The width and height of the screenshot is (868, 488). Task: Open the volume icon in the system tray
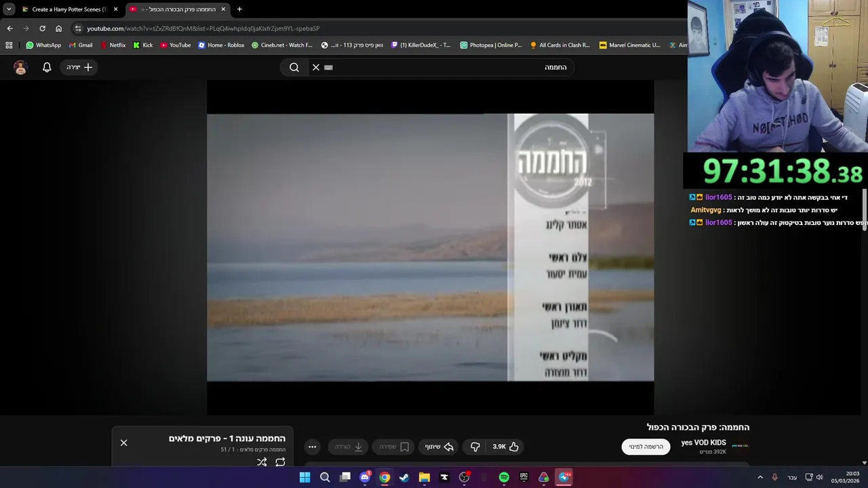pyautogui.click(x=819, y=477)
